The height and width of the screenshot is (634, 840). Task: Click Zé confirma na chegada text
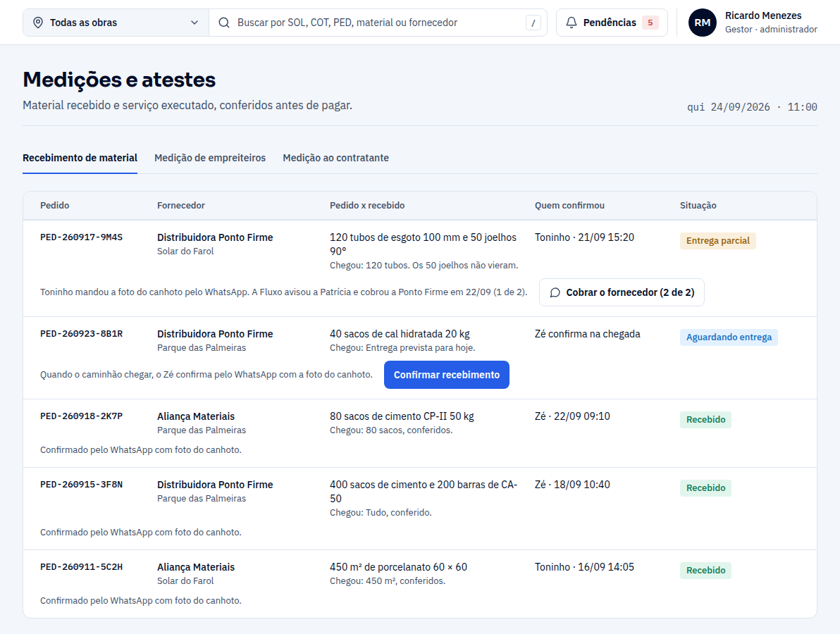coord(588,334)
